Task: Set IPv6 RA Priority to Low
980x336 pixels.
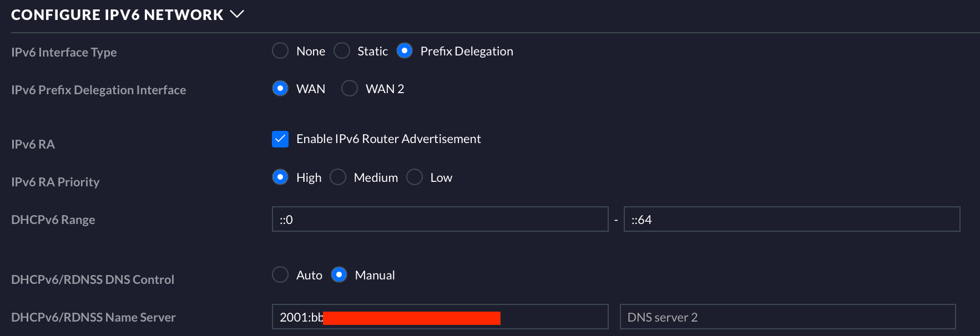Action: click(x=415, y=177)
